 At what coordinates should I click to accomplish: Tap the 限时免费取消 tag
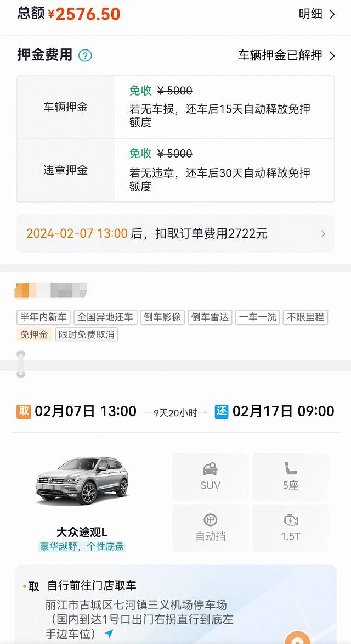(87, 334)
